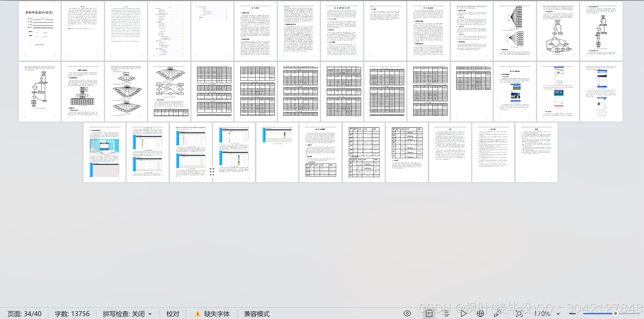Open word count 字数 13756 indicator
The width and height of the screenshot is (644, 319).
coord(72,314)
